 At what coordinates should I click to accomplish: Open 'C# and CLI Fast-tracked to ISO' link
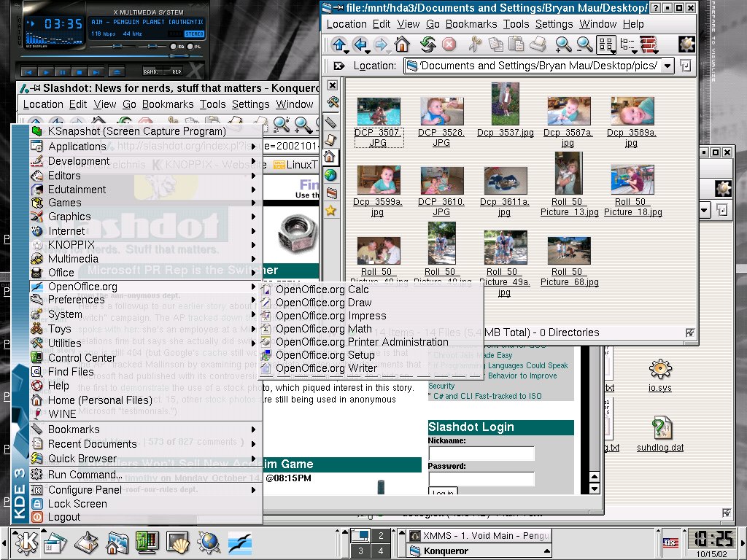click(x=487, y=396)
